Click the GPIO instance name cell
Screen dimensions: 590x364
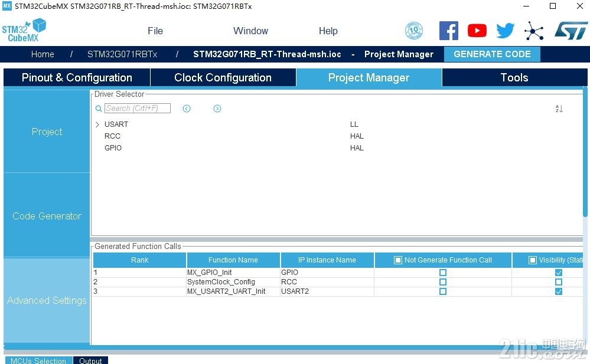click(x=327, y=273)
